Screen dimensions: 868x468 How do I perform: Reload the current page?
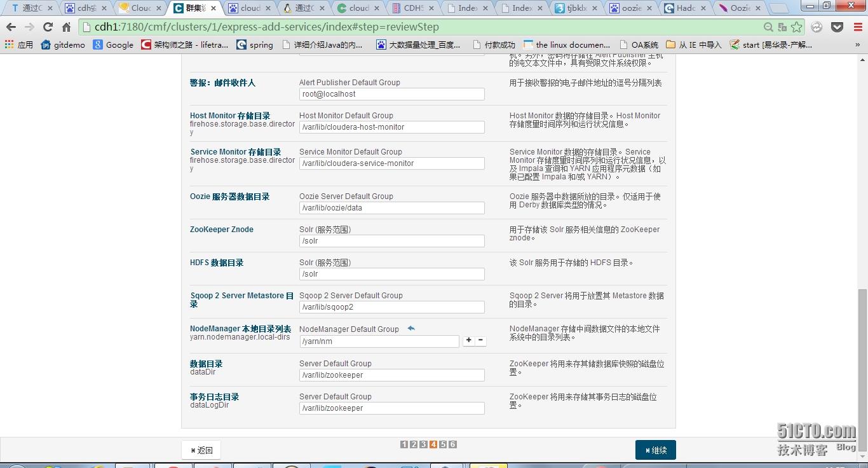point(48,27)
